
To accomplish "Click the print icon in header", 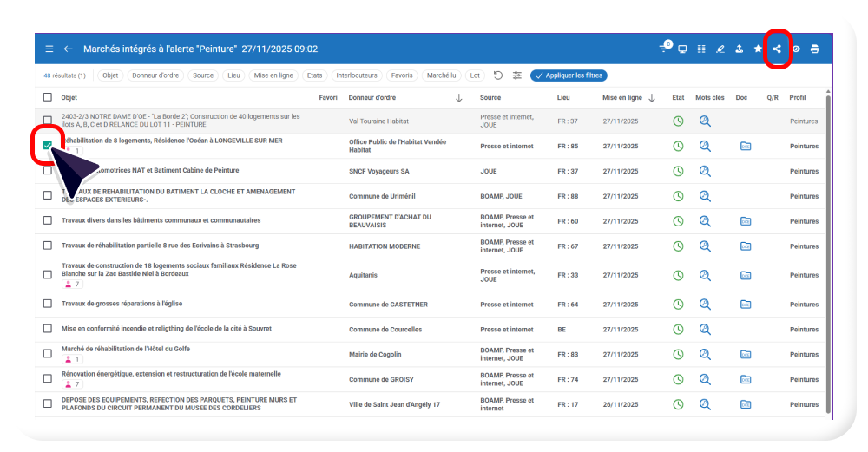I will [814, 49].
